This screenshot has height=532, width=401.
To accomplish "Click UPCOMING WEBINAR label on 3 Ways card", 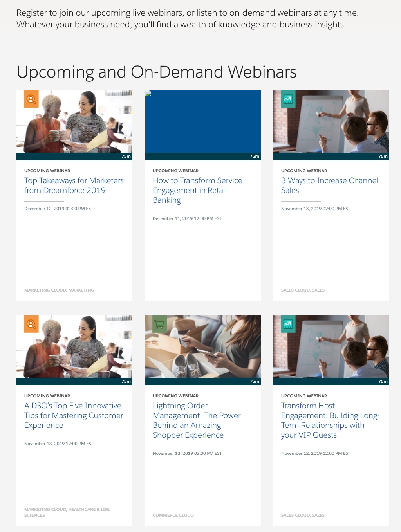I will click(304, 171).
